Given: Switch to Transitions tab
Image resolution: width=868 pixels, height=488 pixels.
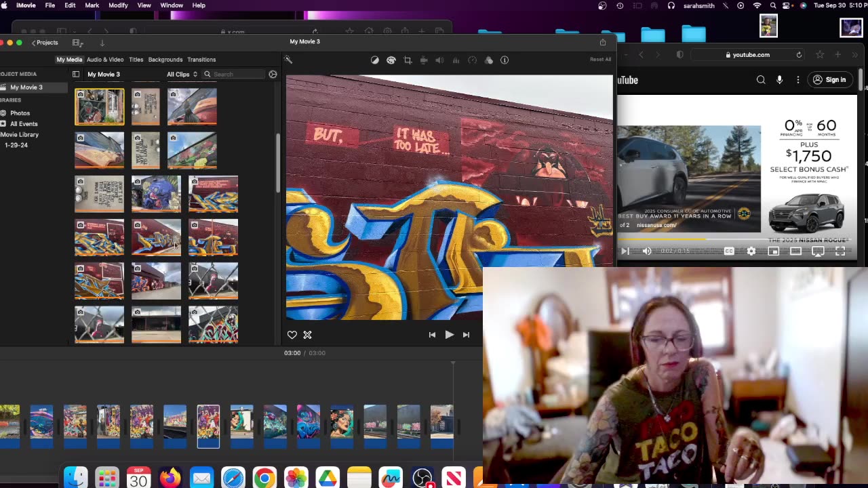Looking at the screenshot, I should [201, 60].
